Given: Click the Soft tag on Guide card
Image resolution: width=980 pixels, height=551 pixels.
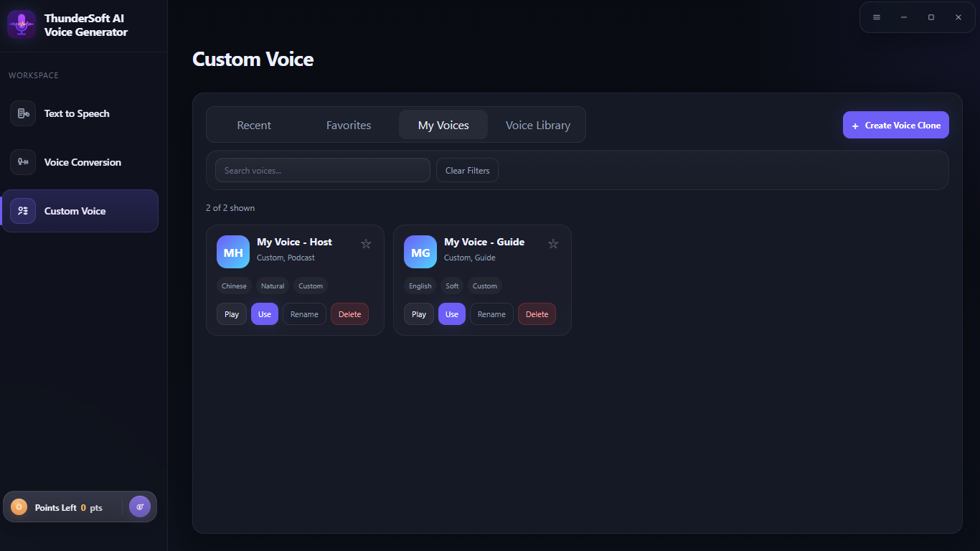Looking at the screenshot, I should [x=452, y=286].
